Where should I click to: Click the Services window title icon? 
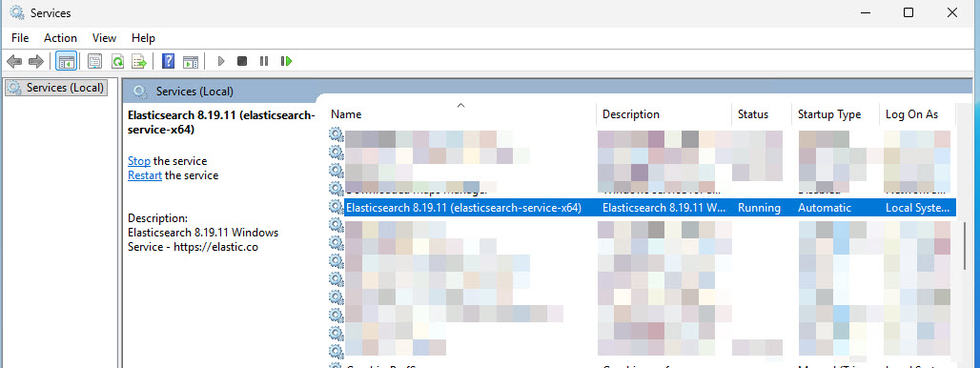17,13
